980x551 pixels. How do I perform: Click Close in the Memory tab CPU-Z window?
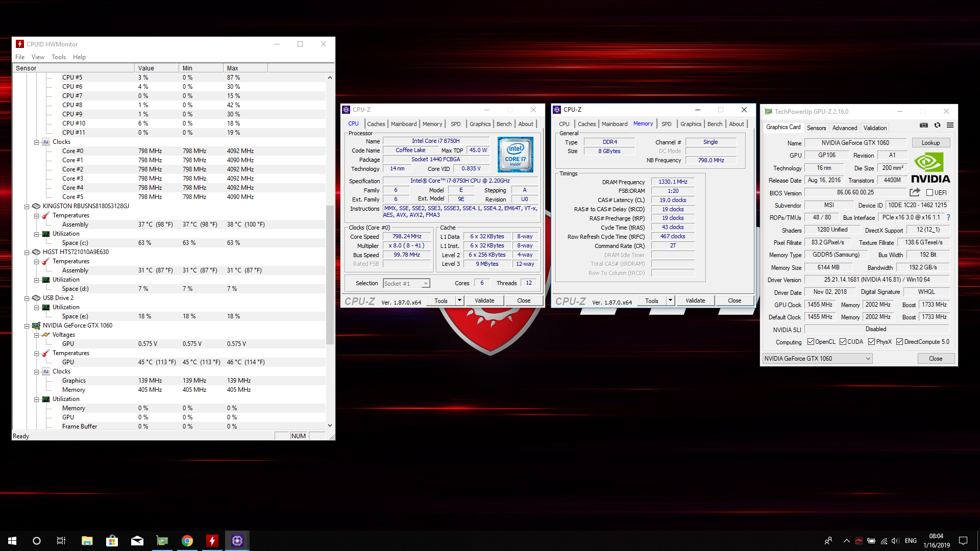coord(734,300)
